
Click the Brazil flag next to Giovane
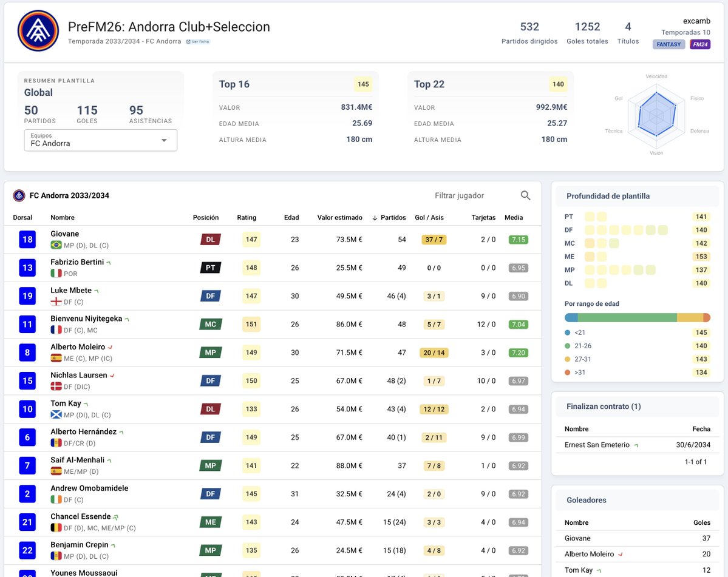pos(56,245)
